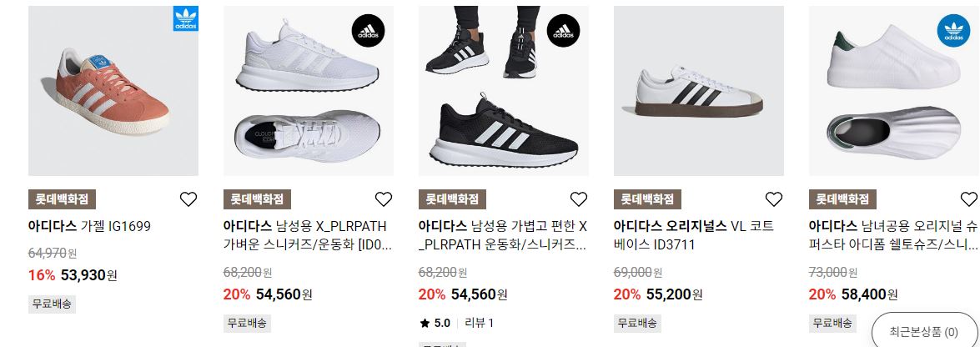This screenshot has height=347, width=980.
Task: Toggle wishlist heart for black X_PLRPATH 운동화
Action: (x=579, y=199)
